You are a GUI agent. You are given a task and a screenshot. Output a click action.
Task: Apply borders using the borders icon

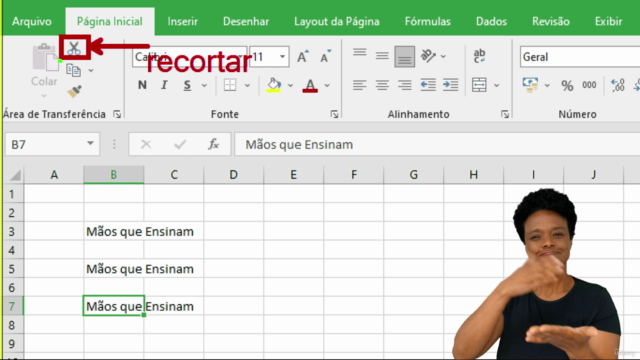pyautogui.click(x=230, y=85)
